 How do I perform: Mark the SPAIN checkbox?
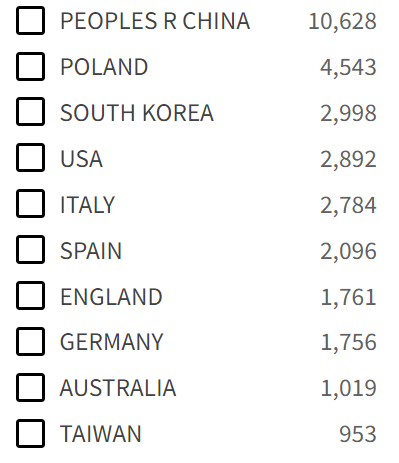coord(30,250)
